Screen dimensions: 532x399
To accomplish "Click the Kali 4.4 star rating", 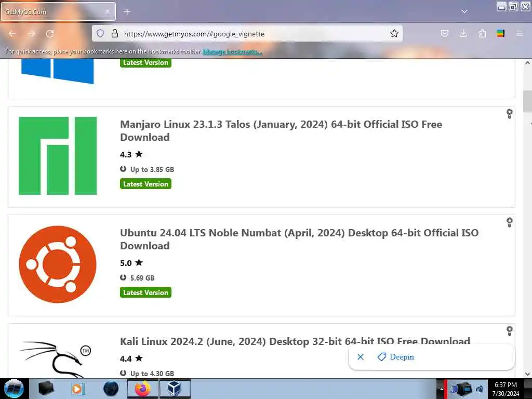I will click(x=131, y=358).
